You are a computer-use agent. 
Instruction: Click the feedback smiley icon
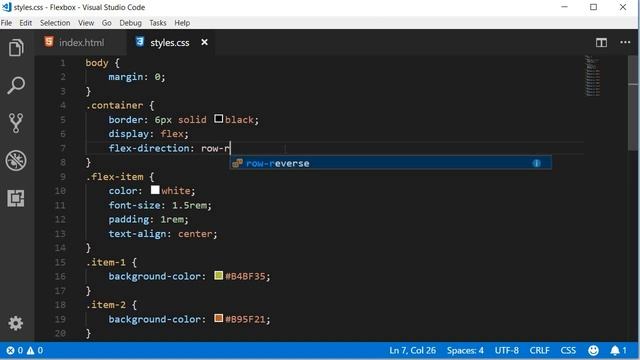[593, 350]
